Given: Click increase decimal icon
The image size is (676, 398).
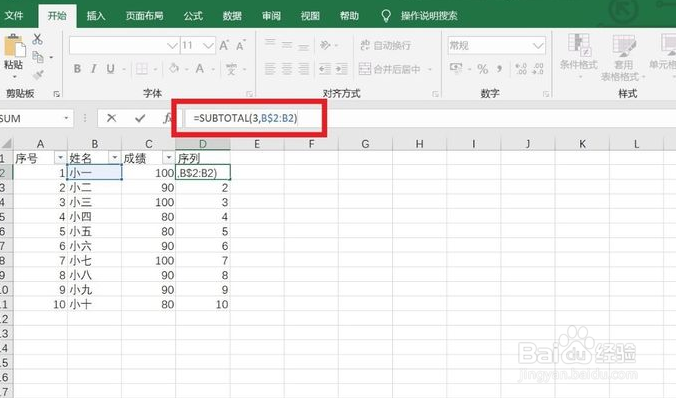Looking at the screenshot, I should point(521,69).
